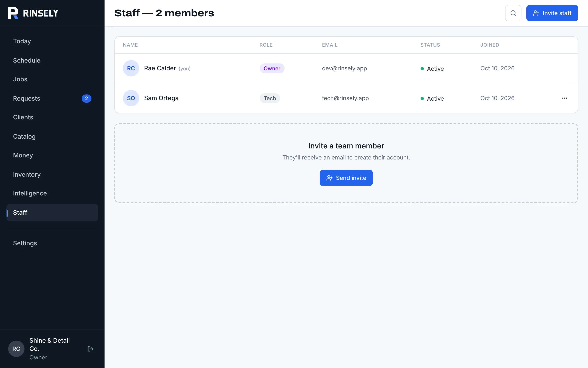This screenshot has height=368, width=588.
Task: Navigate to Requests
Action: click(x=52, y=98)
